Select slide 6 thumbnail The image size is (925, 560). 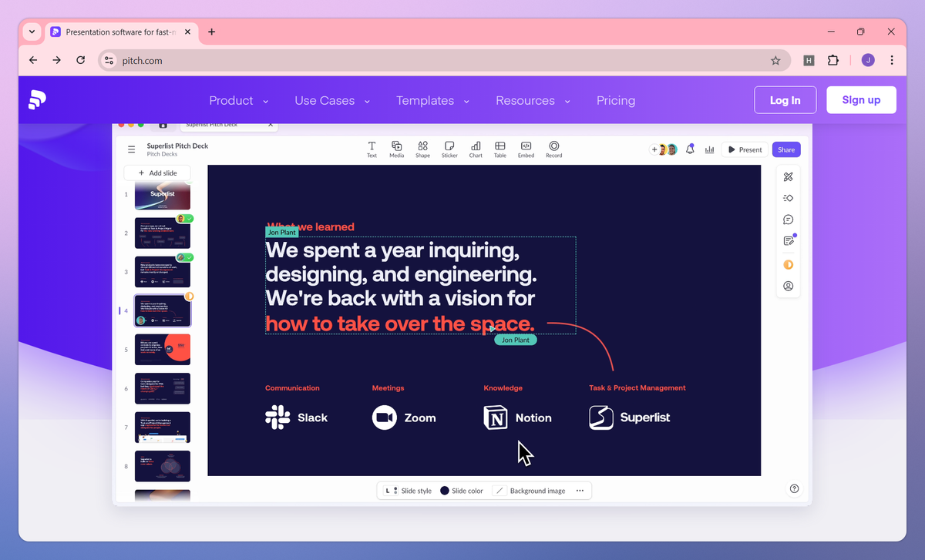[x=163, y=388]
